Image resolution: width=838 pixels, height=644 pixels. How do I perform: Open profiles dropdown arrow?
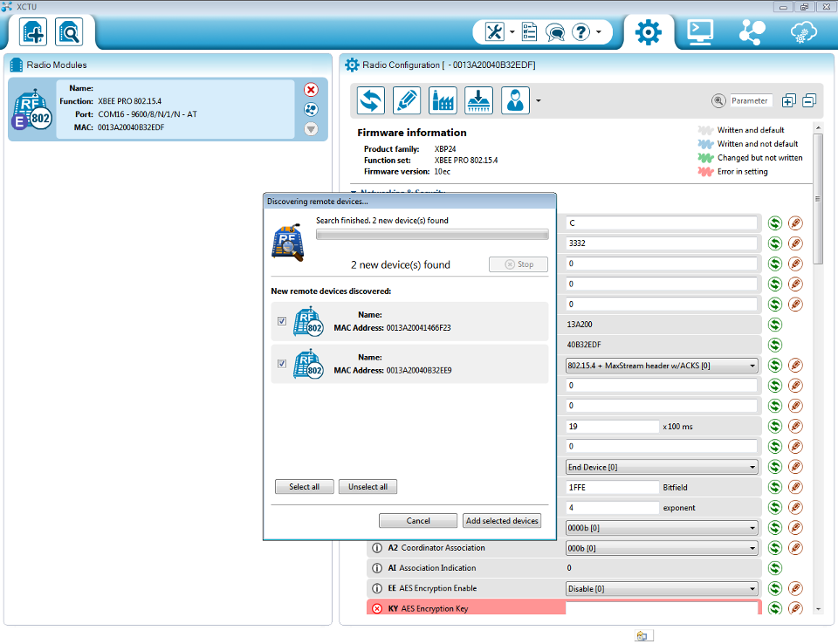(539, 100)
